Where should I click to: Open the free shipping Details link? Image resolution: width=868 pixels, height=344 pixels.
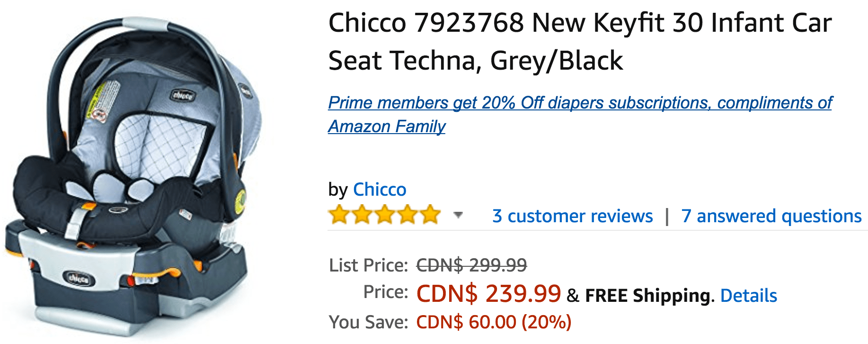pos(749,296)
